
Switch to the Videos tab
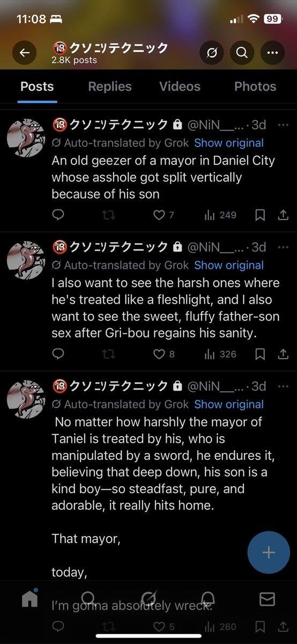click(180, 86)
